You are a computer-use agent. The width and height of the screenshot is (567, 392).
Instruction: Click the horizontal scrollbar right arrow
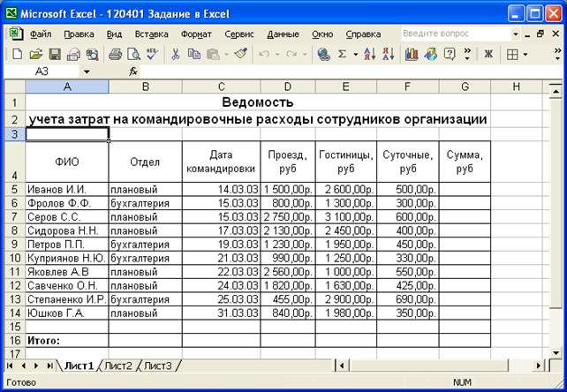[x=539, y=366]
